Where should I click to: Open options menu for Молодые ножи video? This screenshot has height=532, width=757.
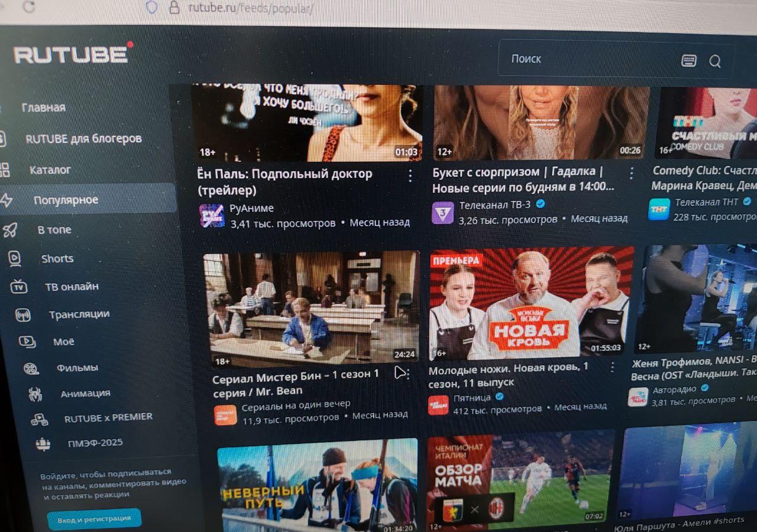[x=612, y=367]
